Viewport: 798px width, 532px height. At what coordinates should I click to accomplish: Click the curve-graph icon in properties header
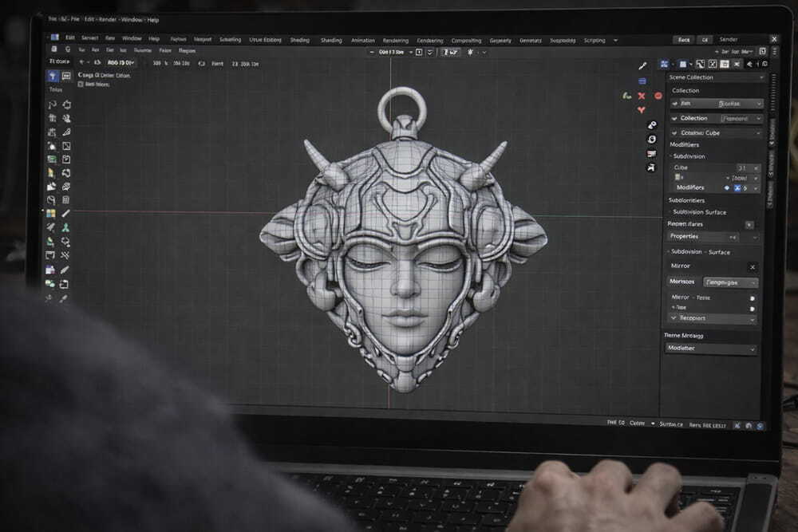(701, 64)
